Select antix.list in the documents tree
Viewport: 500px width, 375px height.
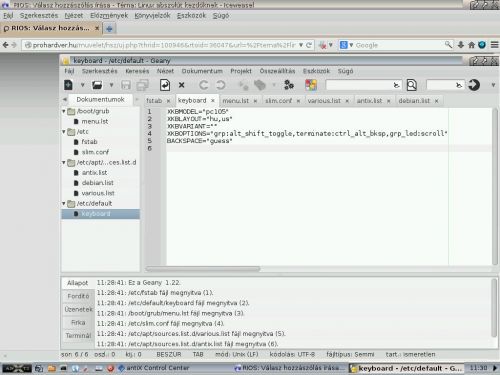tap(94, 173)
